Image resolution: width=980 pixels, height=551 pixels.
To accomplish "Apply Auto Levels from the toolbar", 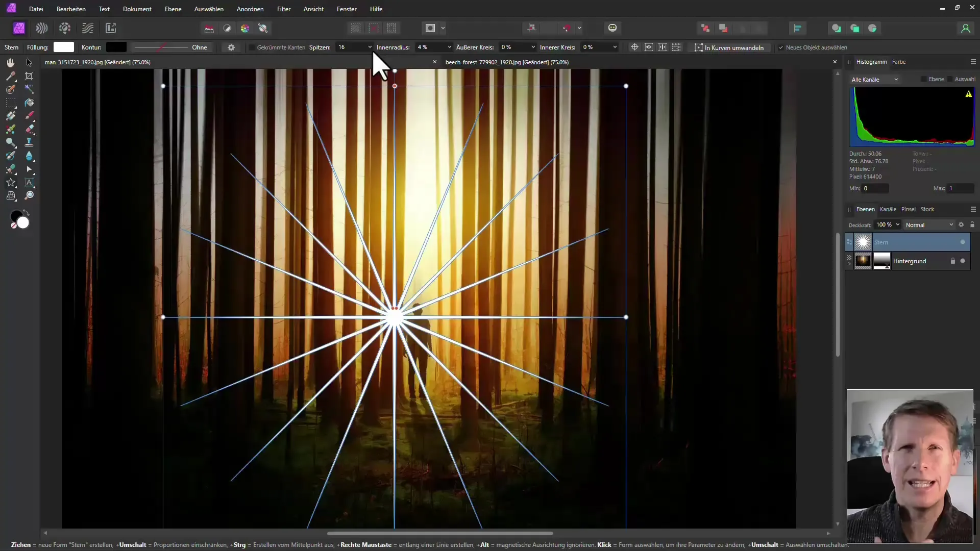I will coord(209,28).
